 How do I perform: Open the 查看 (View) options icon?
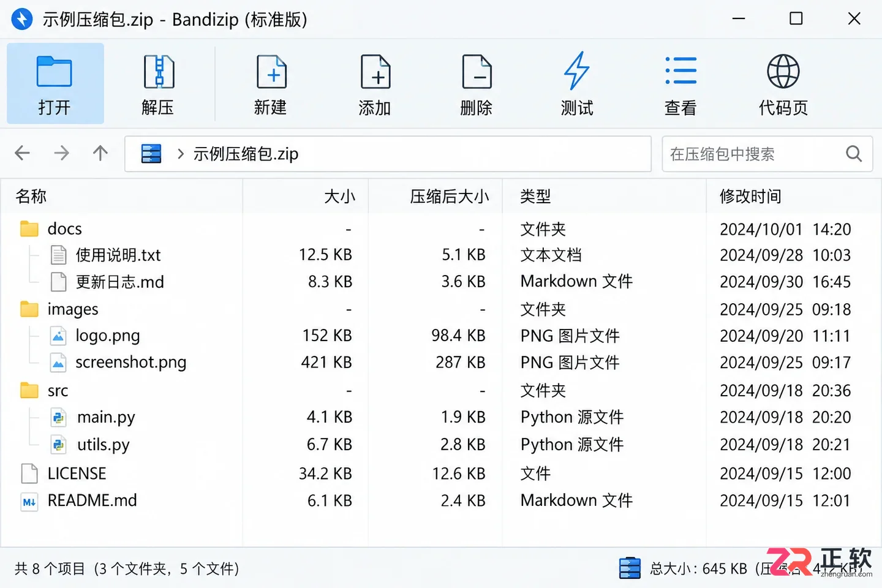pos(680,71)
